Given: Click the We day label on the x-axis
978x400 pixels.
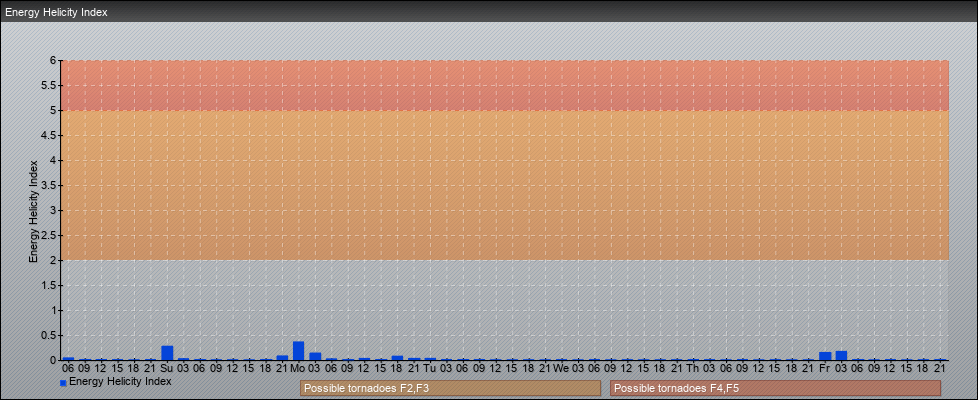Looking at the screenshot, I should [x=561, y=368].
